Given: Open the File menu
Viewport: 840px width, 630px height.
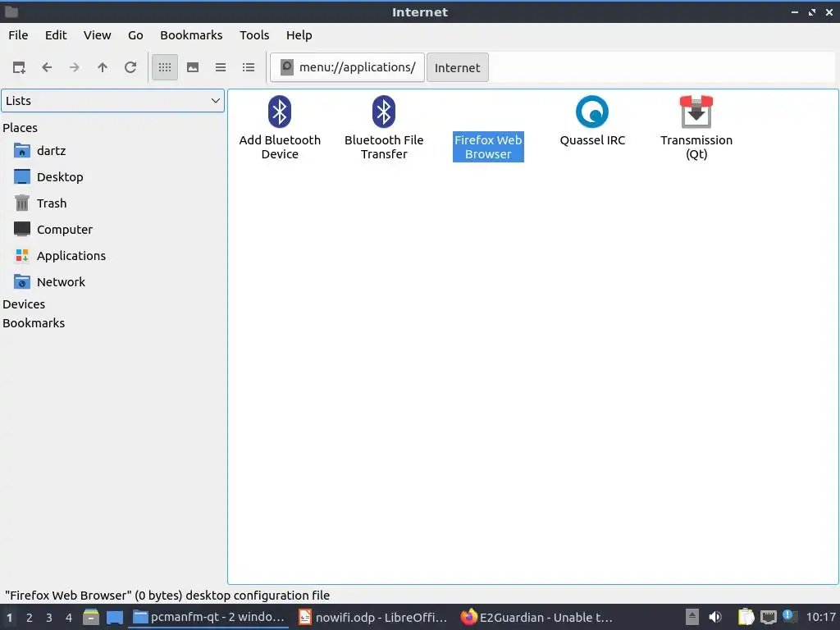Looking at the screenshot, I should [x=18, y=35].
